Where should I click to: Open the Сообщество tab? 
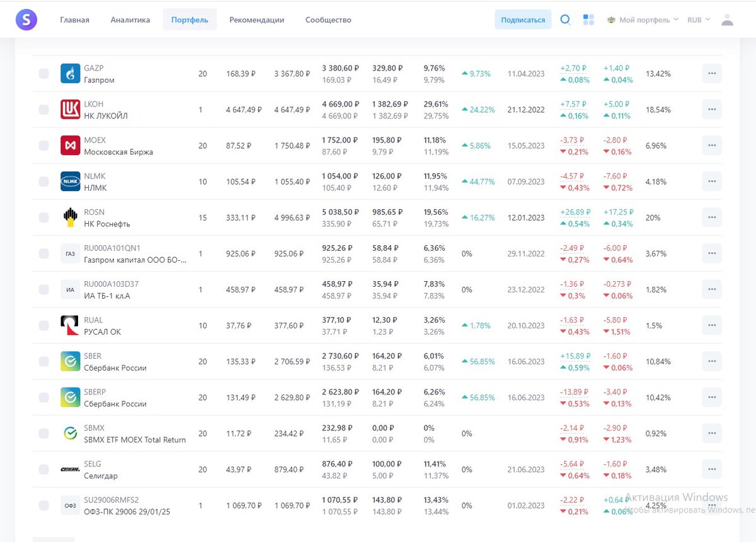[328, 20]
